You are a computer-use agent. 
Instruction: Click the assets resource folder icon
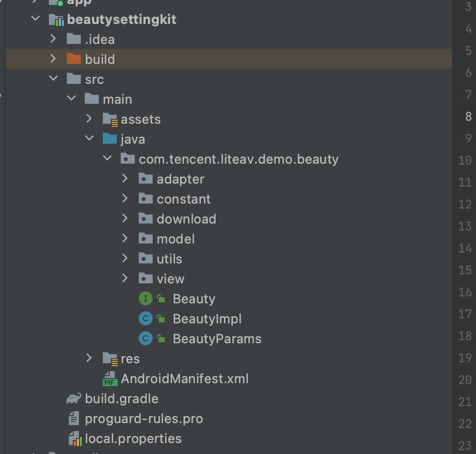(x=110, y=119)
